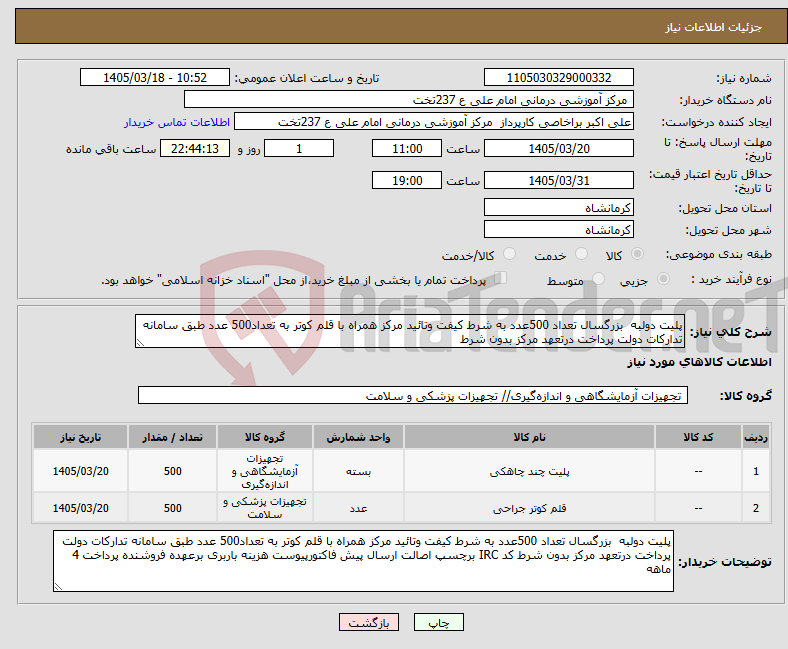Click the کد کالا column header
The width and height of the screenshot is (788, 649).
[698, 437]
